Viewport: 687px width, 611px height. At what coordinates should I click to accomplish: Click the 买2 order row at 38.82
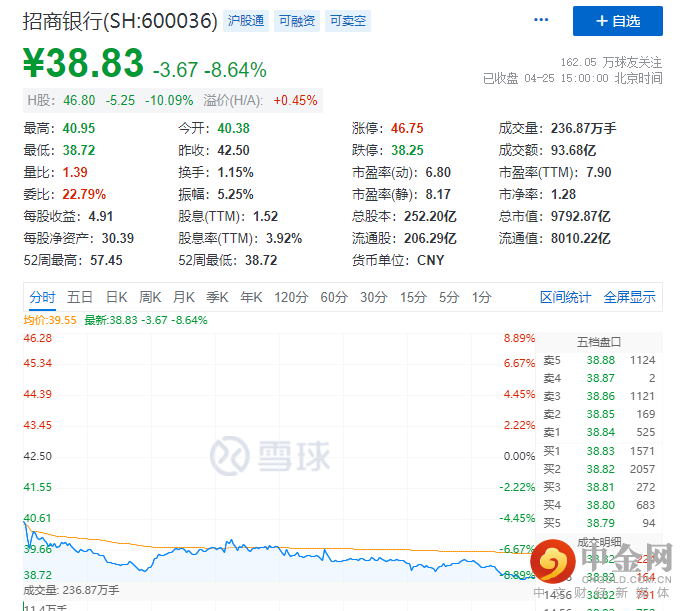[x=599, y=469]
